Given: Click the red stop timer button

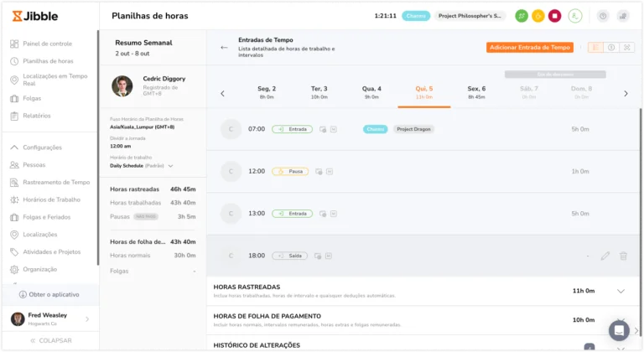Looking at the screenshot, I should 555,16.
